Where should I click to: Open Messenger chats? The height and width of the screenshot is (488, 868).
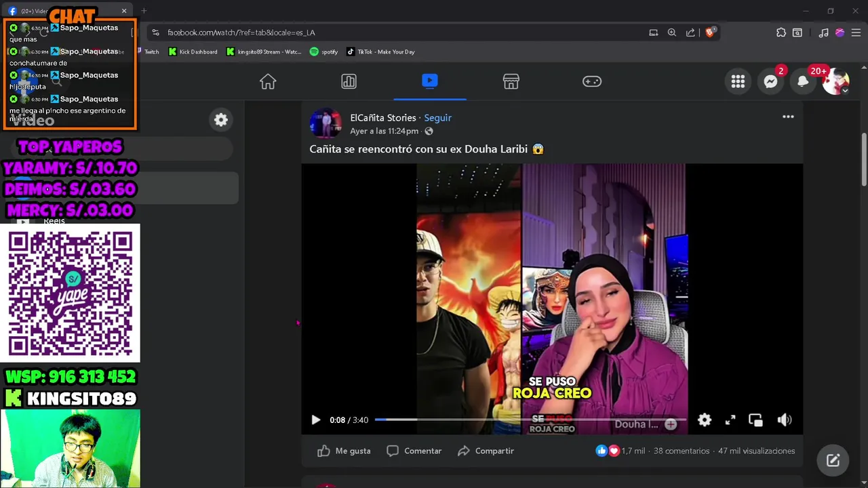click(x=770, y=81)
